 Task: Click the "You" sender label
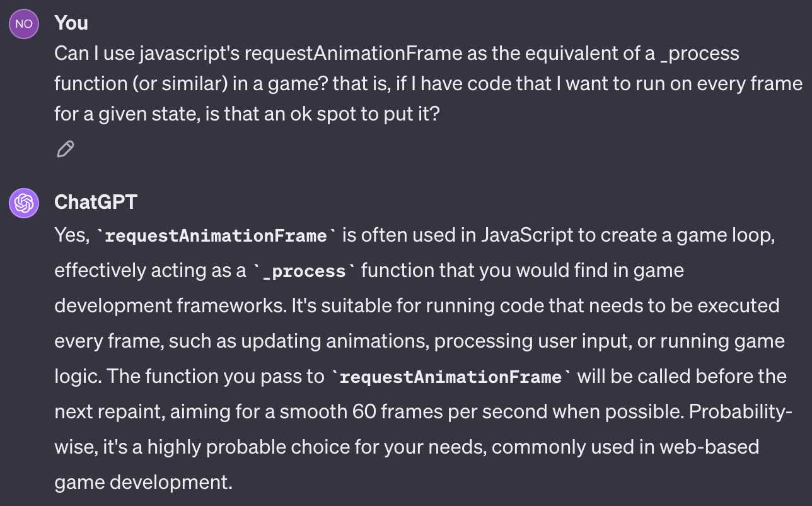coord(71,23)
